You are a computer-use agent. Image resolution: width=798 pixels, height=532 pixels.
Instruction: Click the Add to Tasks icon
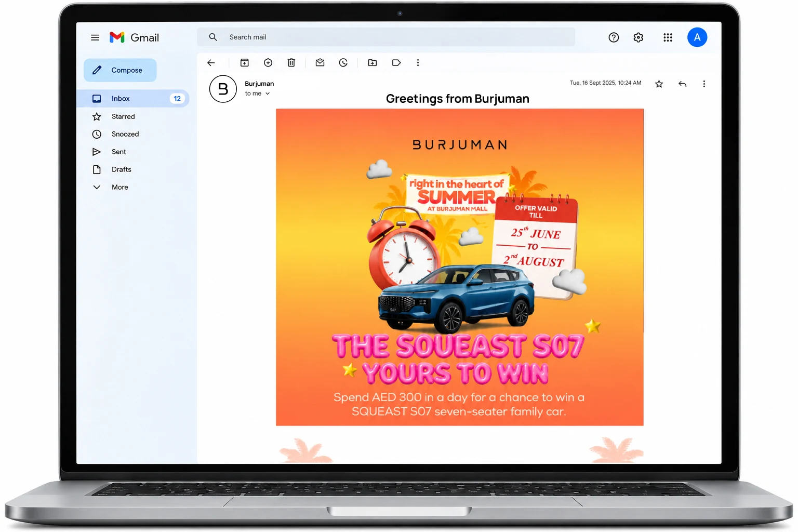[268, 63]
